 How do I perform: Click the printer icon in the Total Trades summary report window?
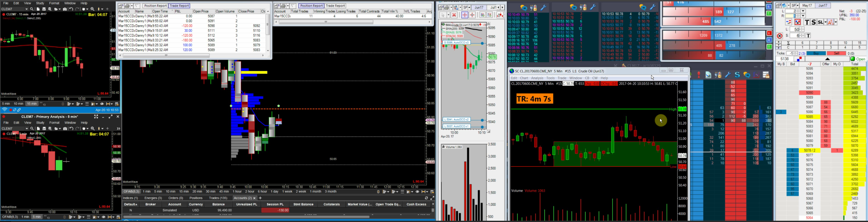click(283, 6)
